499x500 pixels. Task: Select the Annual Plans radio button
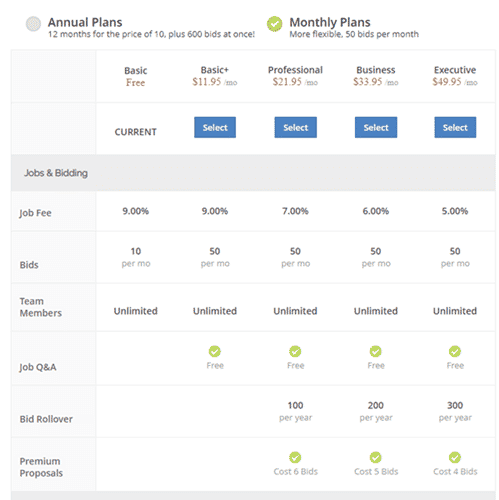pyautogui.click(x=33, y=24)
